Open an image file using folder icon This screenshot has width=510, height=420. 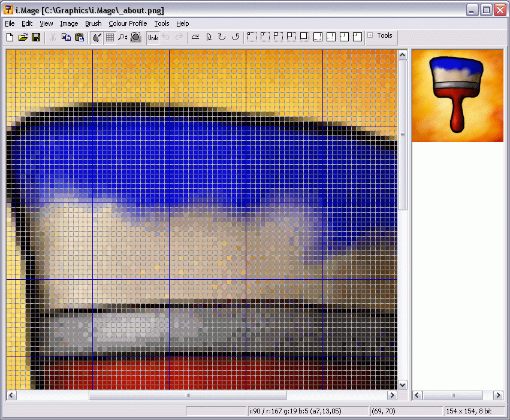pyautogui.click(x=23, y=37)
